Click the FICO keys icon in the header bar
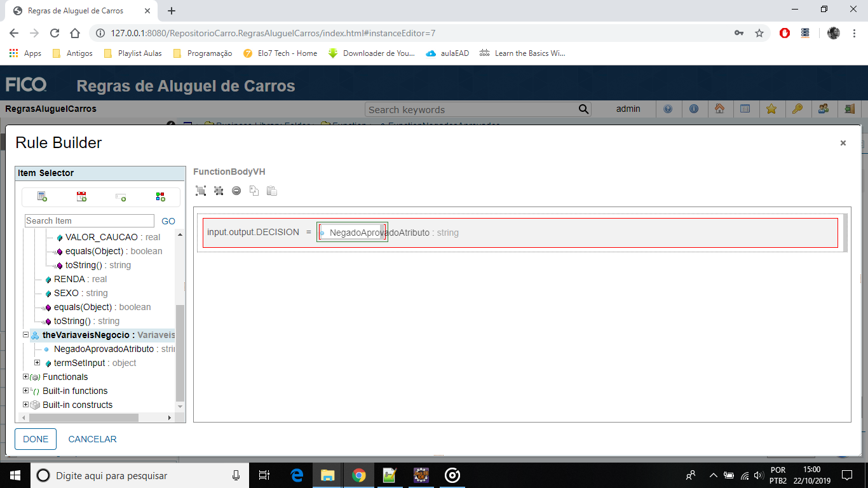Viewport: 868px width, 488px height. 798,109
